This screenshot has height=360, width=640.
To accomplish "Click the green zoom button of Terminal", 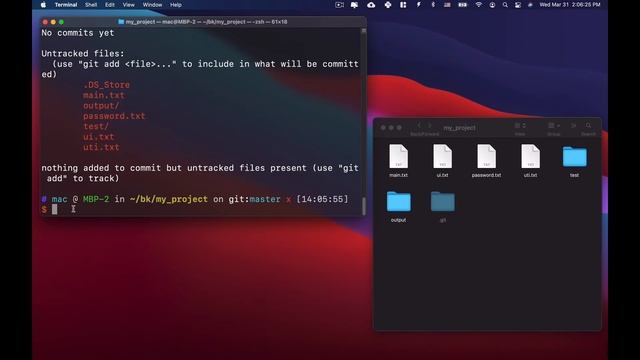I will [61, 22].
